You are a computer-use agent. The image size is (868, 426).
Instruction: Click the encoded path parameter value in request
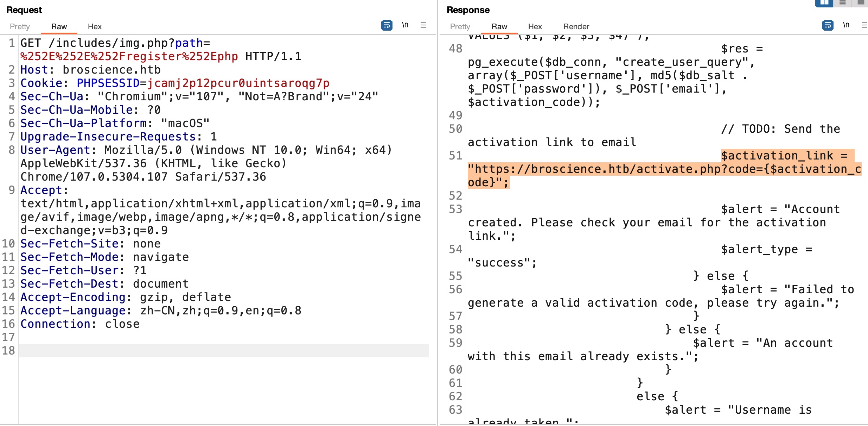[x=129, y=56]
